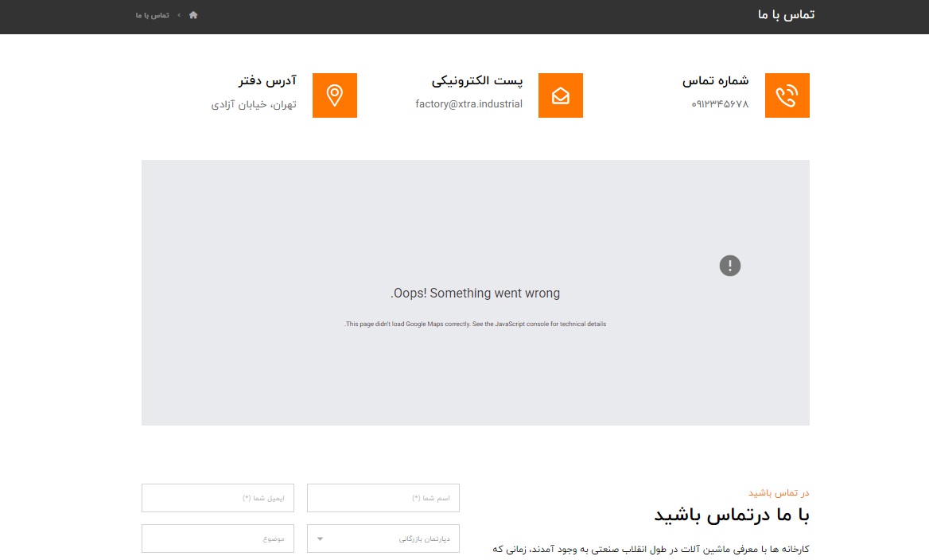Click the orange map pin location icon
Viewport: 929px width, 560px height.
pos(335,95)
